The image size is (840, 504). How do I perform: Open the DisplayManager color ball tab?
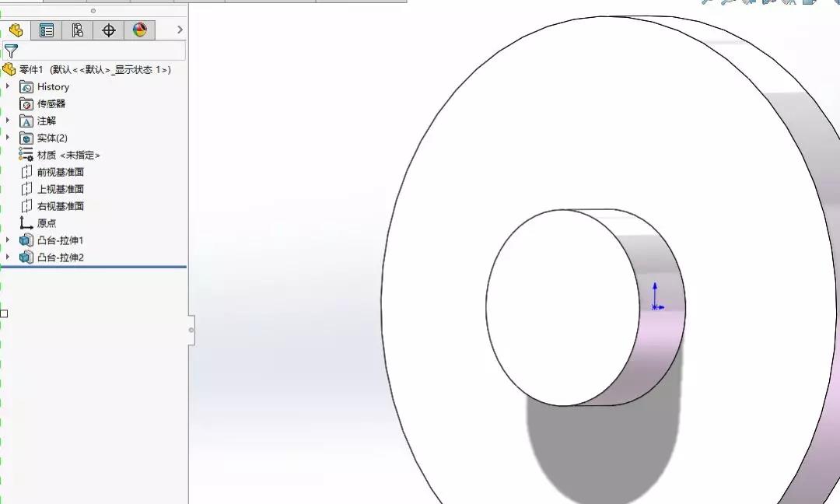(140, 30)
